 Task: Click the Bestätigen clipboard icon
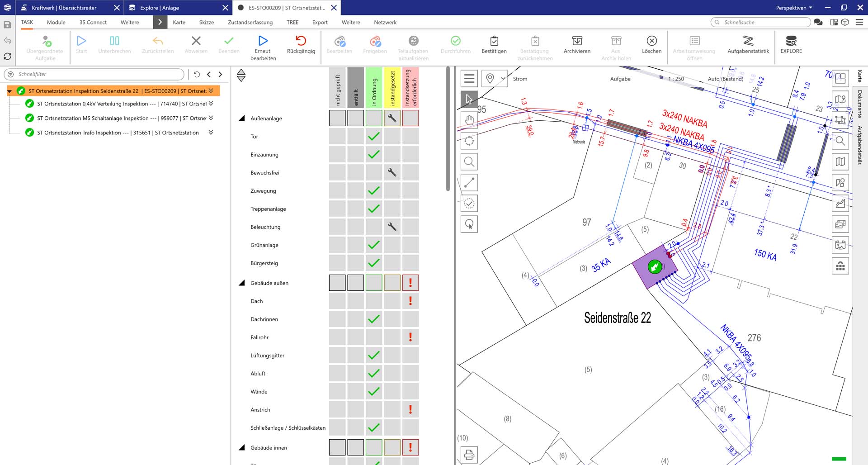pyautogui.click(x=494, y=41)
